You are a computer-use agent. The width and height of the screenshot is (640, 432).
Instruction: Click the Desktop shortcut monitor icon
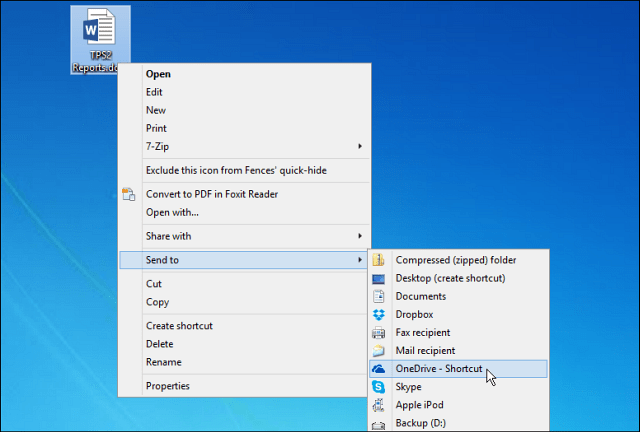pos(378,278)
